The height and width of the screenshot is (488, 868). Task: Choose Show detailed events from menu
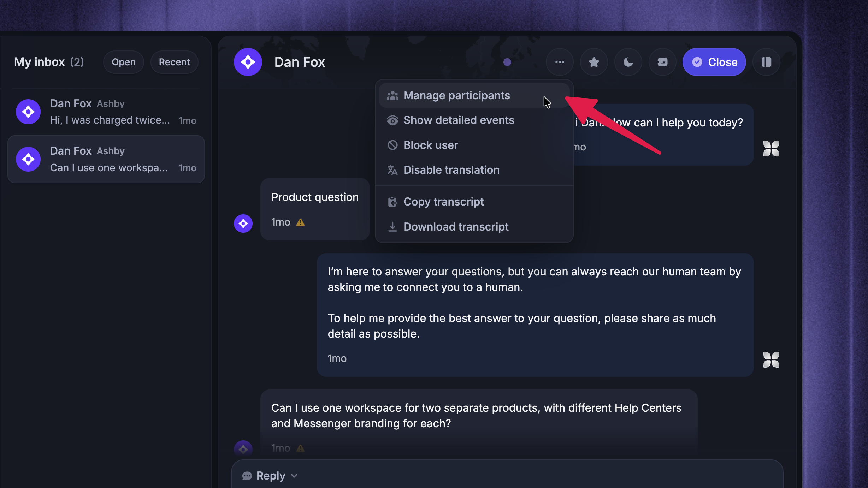click(x=474, y=120)
